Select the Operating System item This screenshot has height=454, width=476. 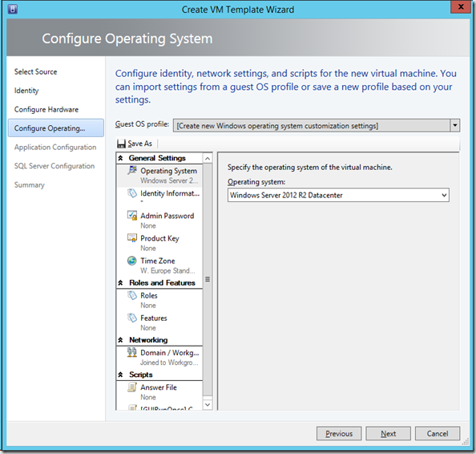pos(159,176)
